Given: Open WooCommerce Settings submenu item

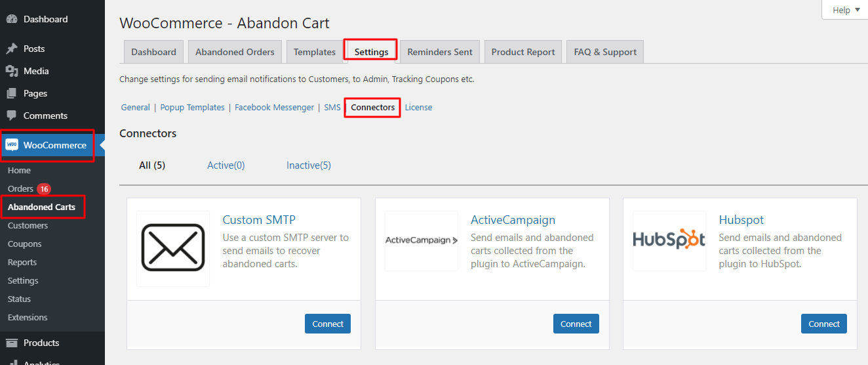Looking at the screenshot, I should pyautogui.click(x=23, y=280).
